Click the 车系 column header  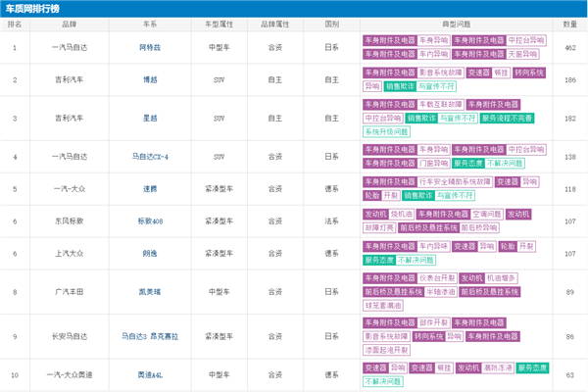tap(150, 24)
